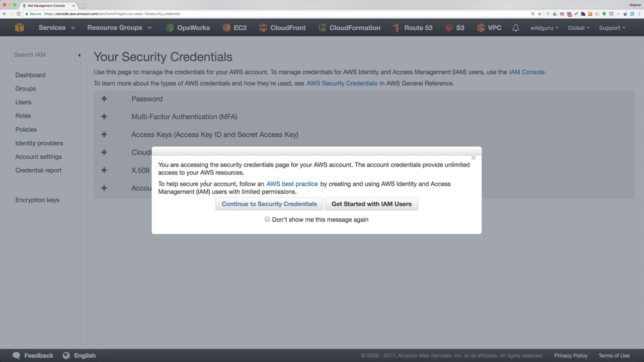Open the VPC shortcut in the navbar
Screen dimensions: 644x362
489,28
